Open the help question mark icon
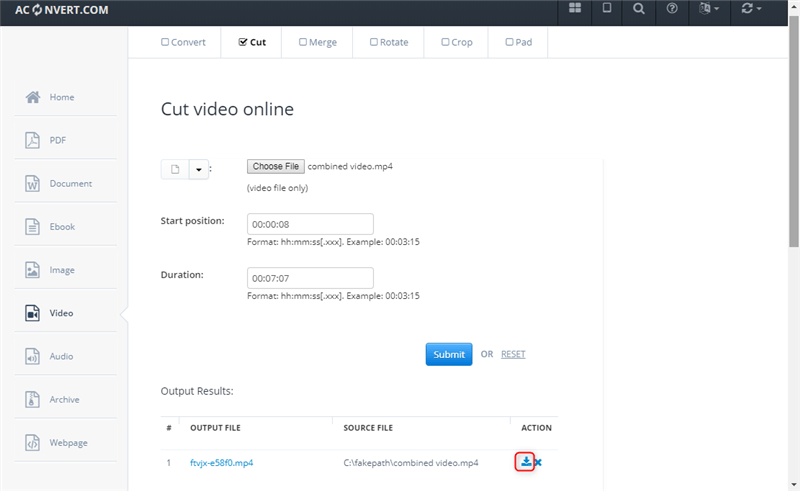Viewport: 800px width, 491px height. click(x=672, y=9)
